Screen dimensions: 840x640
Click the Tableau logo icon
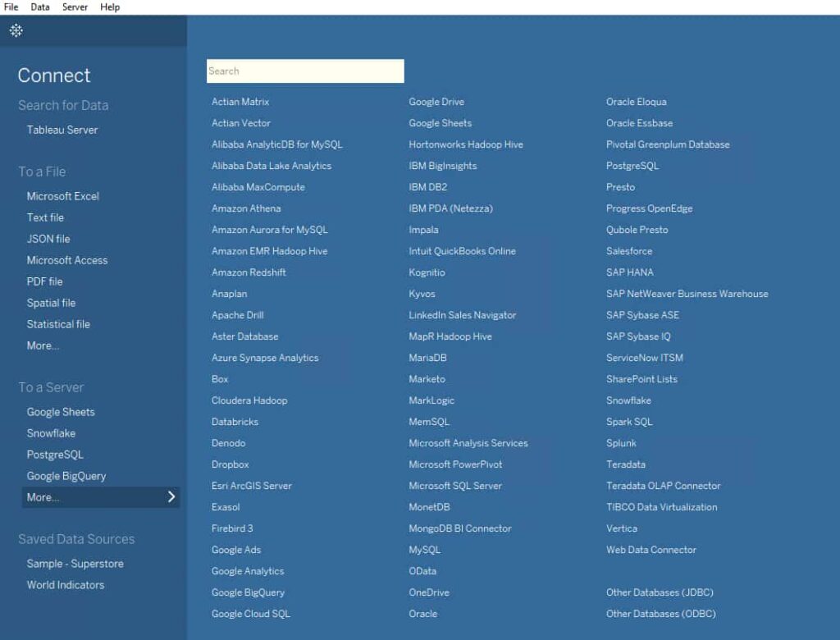click(16, 30)
